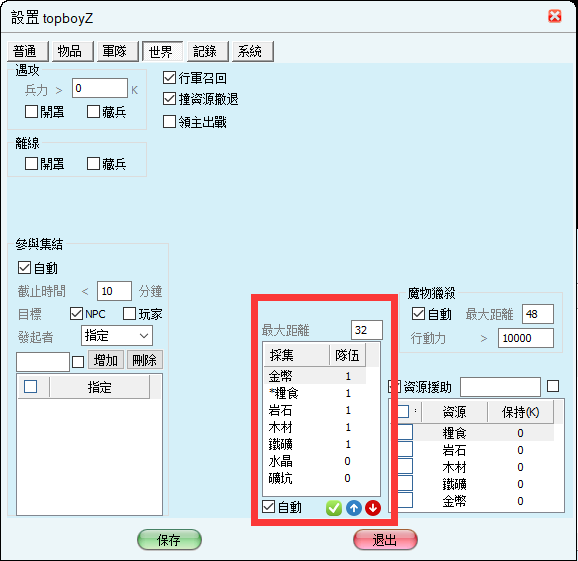
Task: Open the 發起者 指定 dropdown
Action: click(116, 336)
